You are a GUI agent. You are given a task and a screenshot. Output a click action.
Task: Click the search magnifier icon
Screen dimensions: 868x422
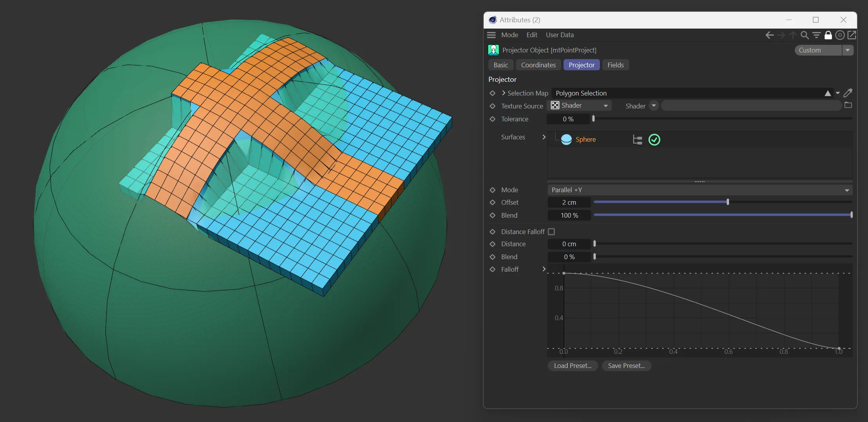click(x=805, y=35)
